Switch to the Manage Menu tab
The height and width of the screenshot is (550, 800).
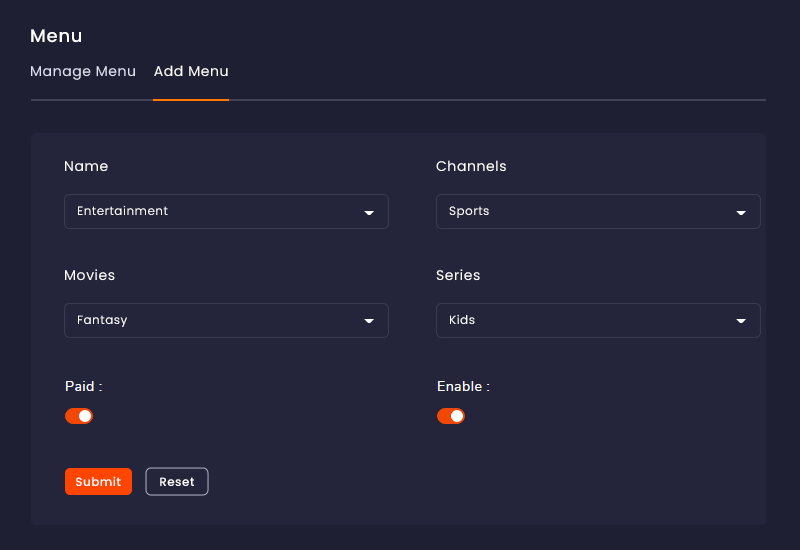[83, 71]
